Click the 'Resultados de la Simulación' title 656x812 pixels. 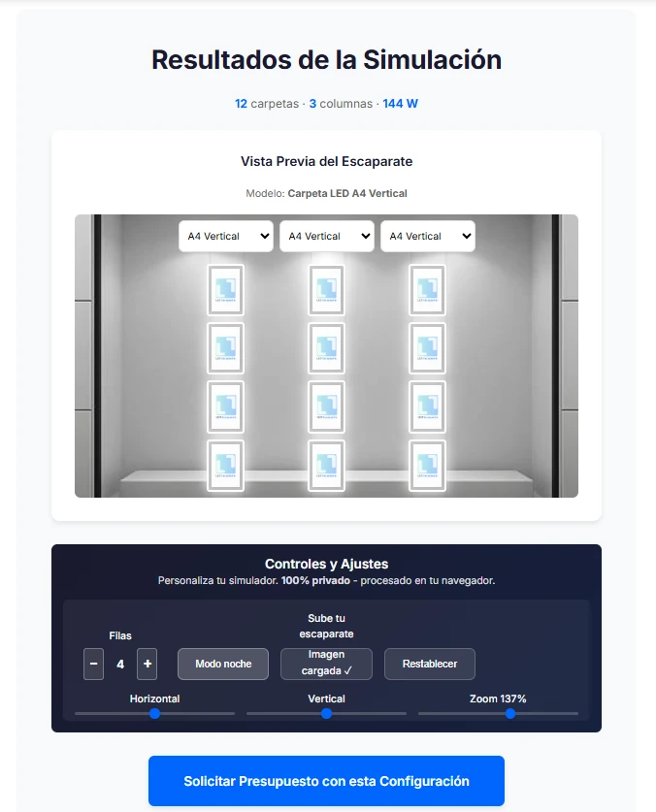326,59
